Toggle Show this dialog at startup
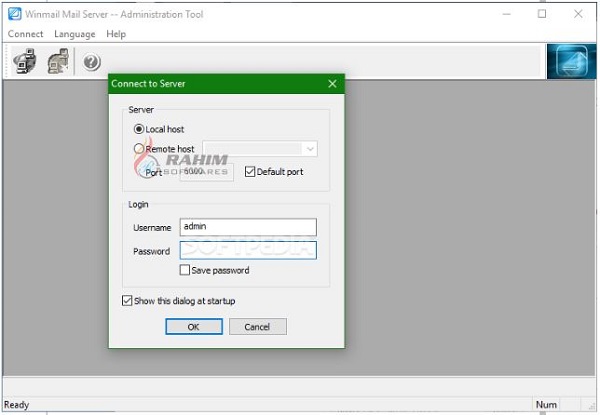600x415 pixels. coord(127,301)
